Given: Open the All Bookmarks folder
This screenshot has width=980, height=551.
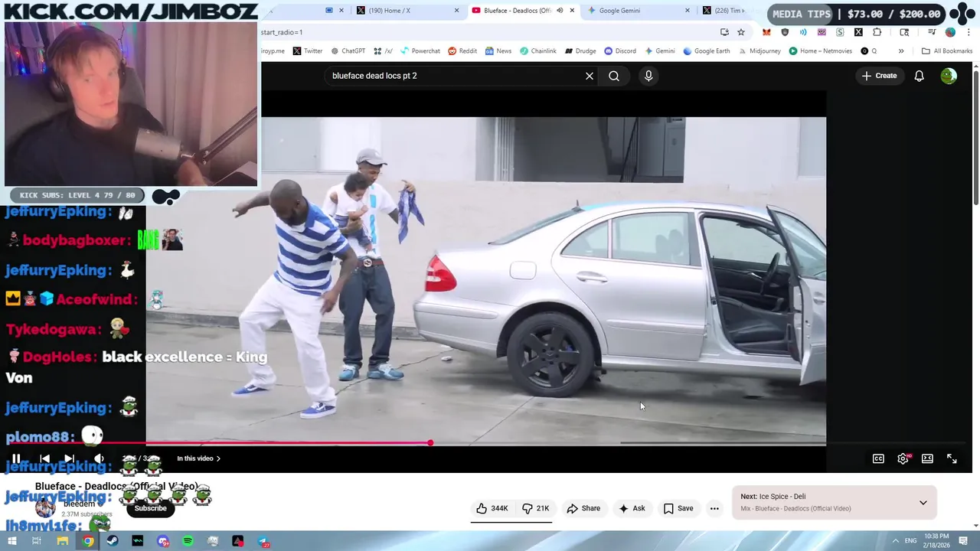Looking at the screenshot, I should pos(947,51).
